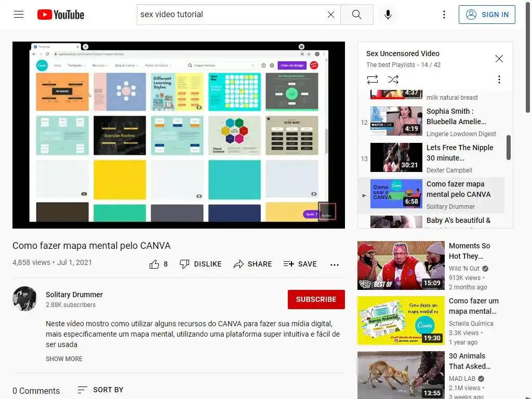Open Scheila Química Como fazer um mapa thumbnail
532x399 pixels.
(x=401, y=320)
